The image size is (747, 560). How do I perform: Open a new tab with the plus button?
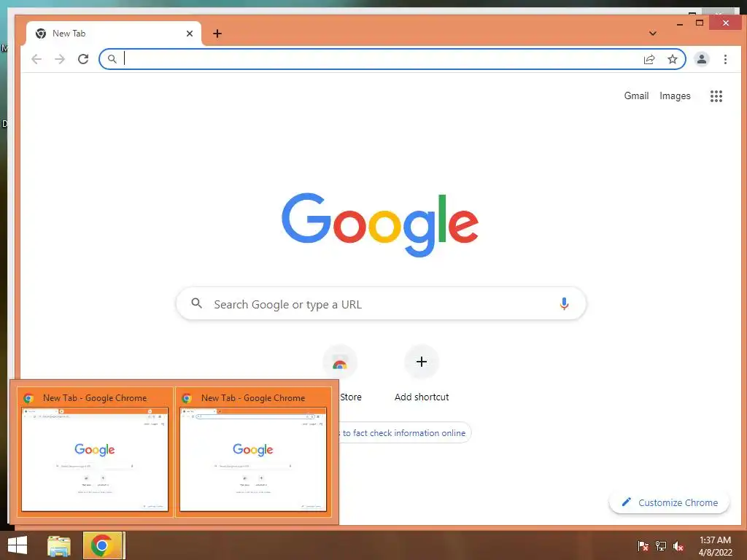click(217, 34)
